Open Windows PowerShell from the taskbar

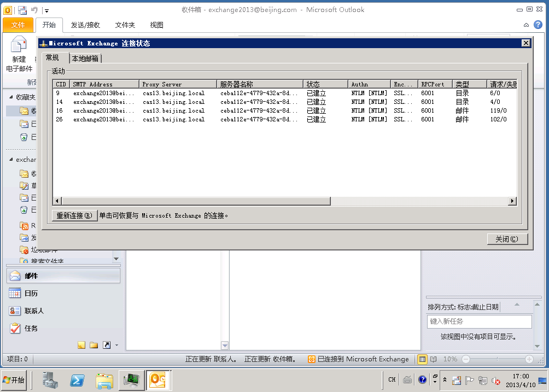tap(77, 380)
